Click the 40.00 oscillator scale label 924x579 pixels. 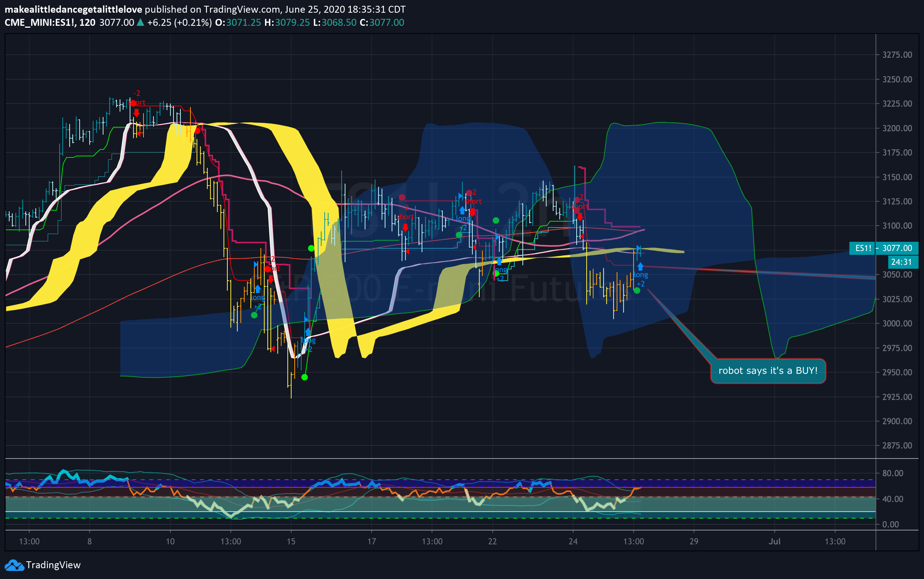[892, 499]
